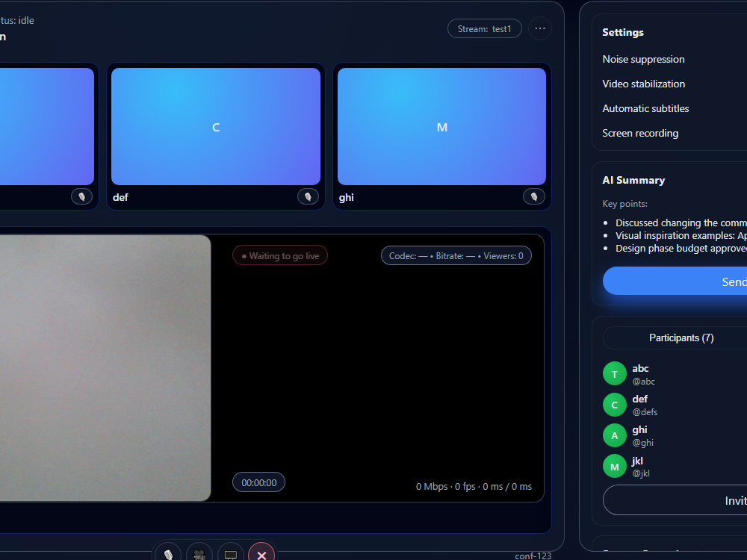Click the Design phase budget key point
Screen dimensions: 747x560
681,248
